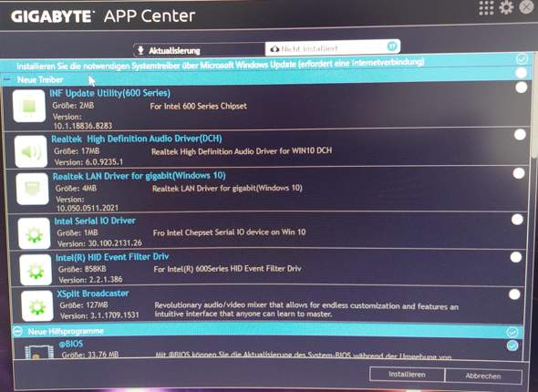538x392 pixels.
Task: Click the INF Update Utility(600 Series) title
Action: click(109, 93)
